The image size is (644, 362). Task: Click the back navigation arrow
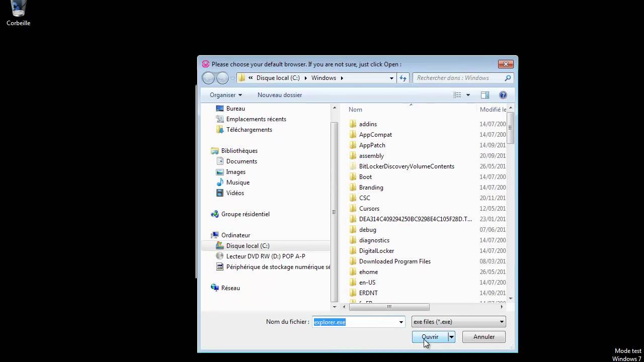[x=208, y=78]
